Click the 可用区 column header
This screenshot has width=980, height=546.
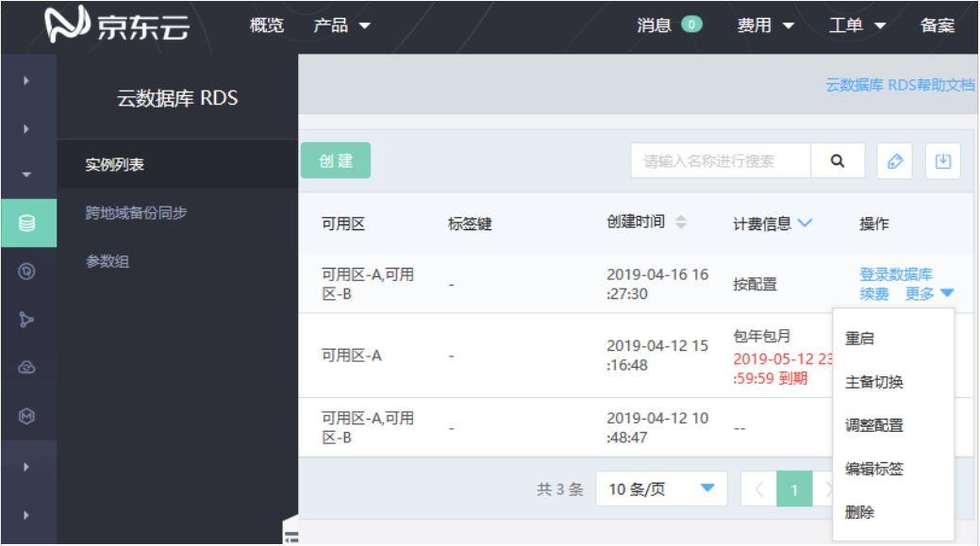point(343,223)
